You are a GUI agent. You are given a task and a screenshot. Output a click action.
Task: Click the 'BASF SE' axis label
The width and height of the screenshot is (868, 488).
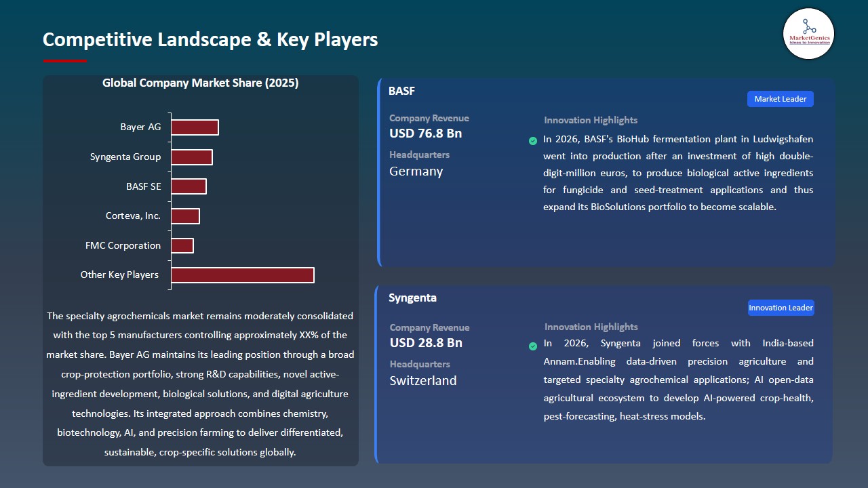144,186
